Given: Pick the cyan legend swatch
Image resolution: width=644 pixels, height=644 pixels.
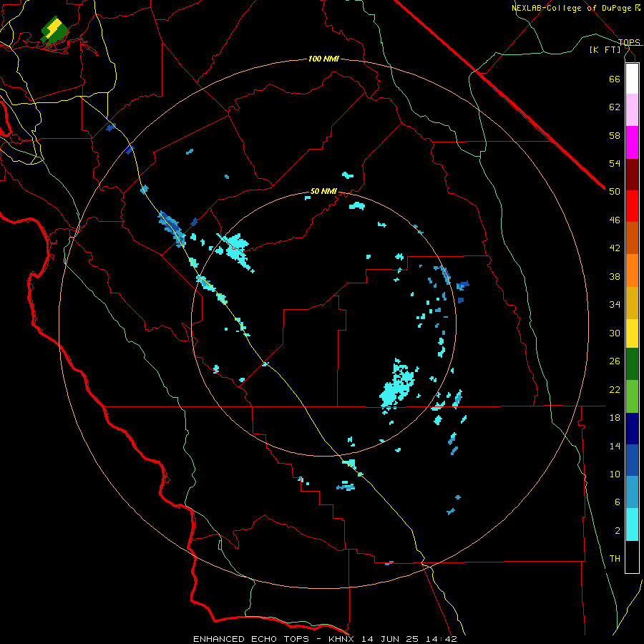Looking at the screenshot, I should click(x=632, y=525).
